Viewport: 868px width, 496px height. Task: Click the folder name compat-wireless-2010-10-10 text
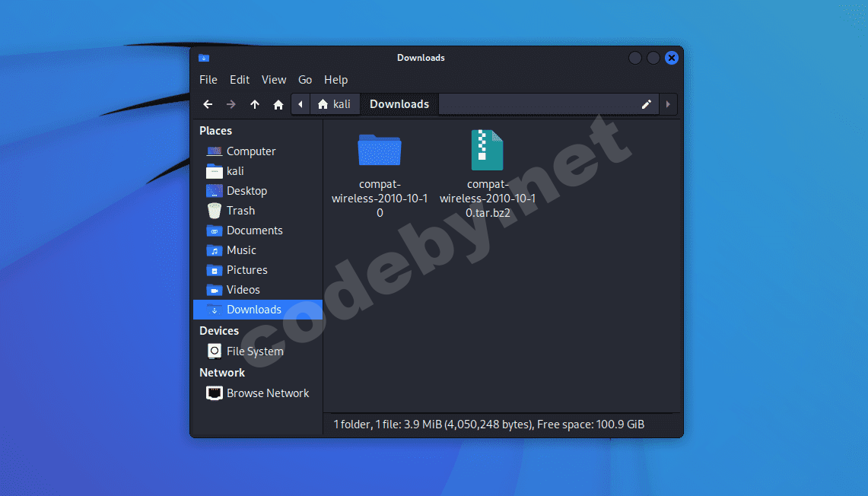tap(380, 199)
